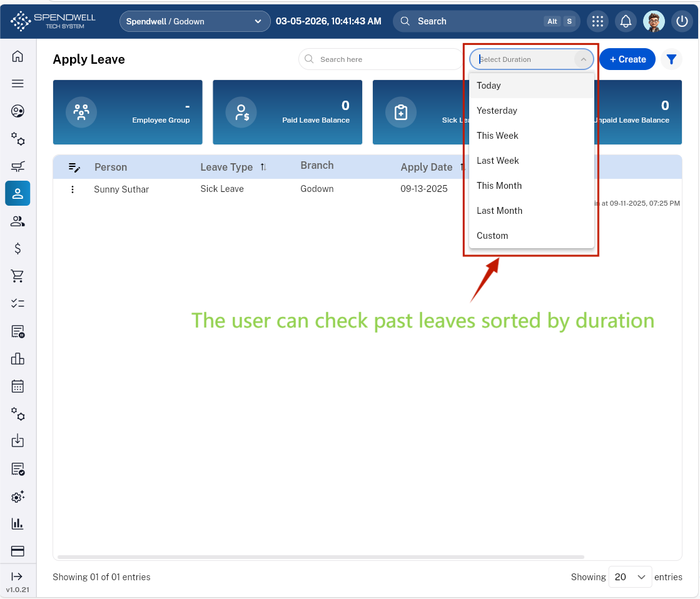Screen dimensions: 700x599
Task: Click the 'Sunny Suthar' cell
Action: tap(121, 189)
